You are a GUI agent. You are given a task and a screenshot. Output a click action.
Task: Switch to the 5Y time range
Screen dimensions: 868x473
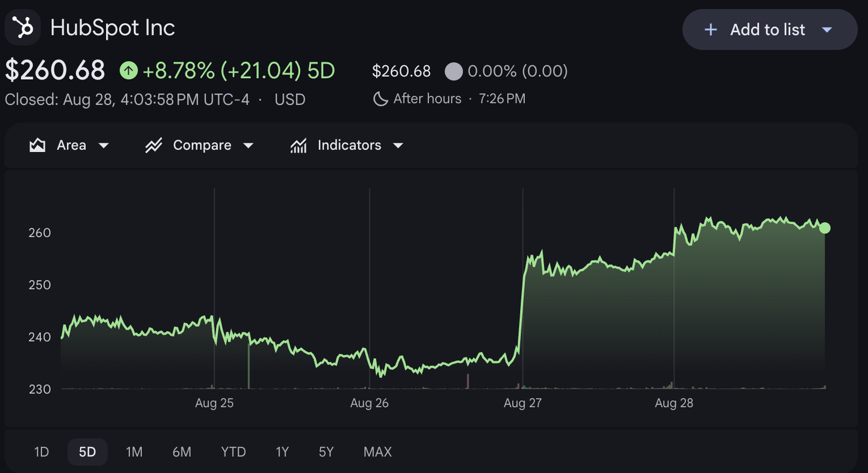(x=326, y=452)
